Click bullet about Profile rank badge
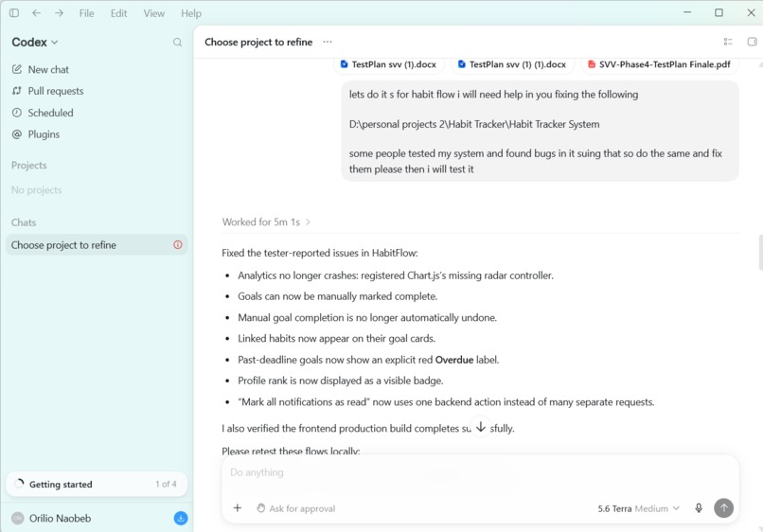This screenshot has height=532, width=763. pyautogui.click(x=341, y=381)
